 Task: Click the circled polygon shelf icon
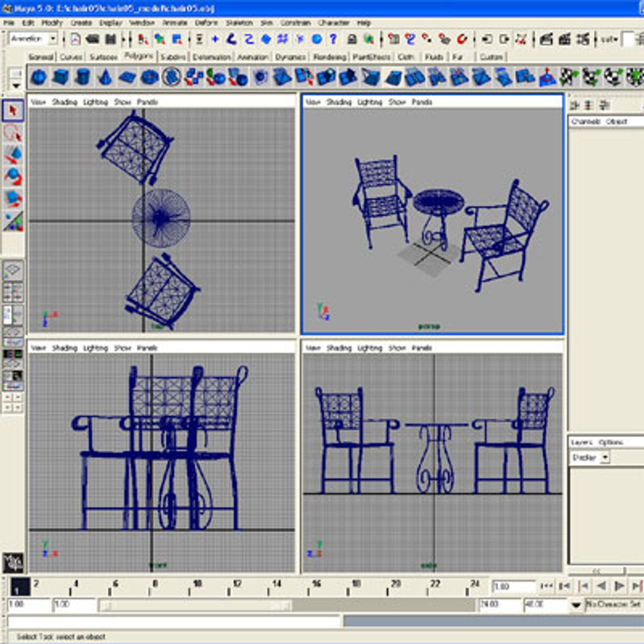click(x=172, y=77)
